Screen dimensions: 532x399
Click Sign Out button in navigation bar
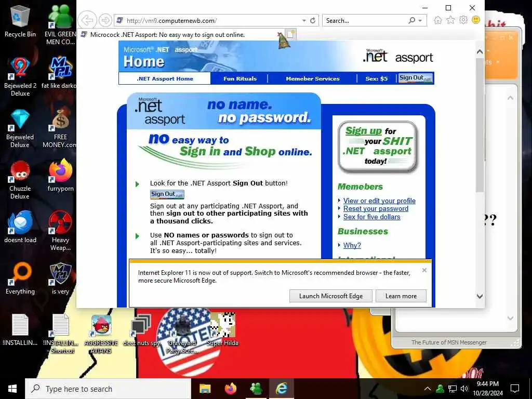pos(416,78)
